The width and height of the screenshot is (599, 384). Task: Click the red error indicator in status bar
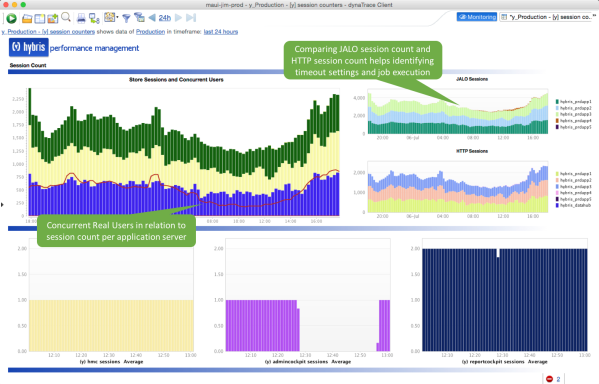(x=549, y=379)
